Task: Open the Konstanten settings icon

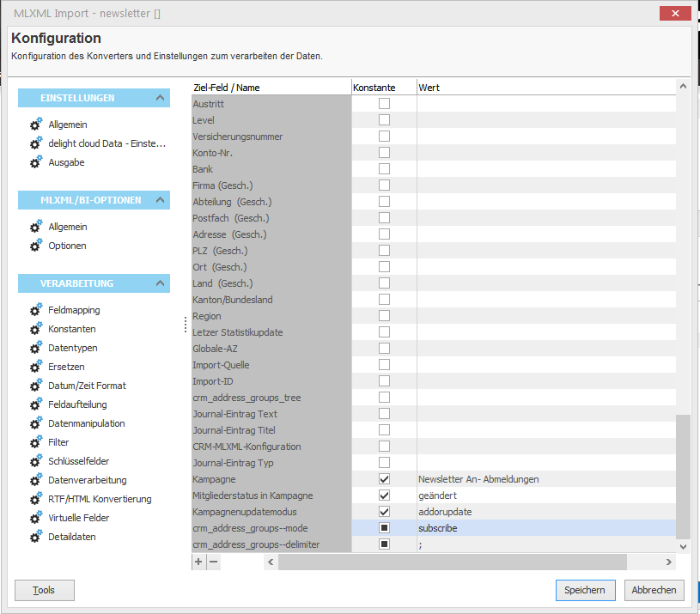Action: [34, 329]
